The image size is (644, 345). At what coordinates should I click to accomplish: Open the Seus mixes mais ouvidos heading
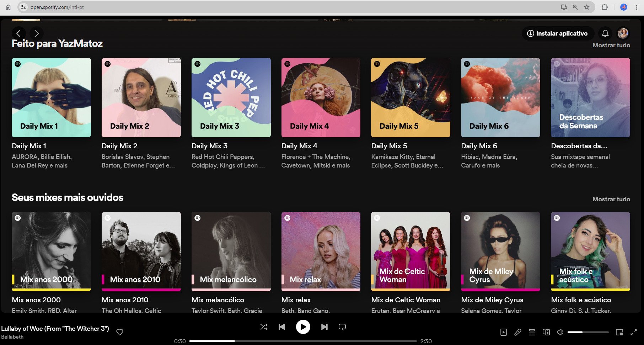point(68,197)
